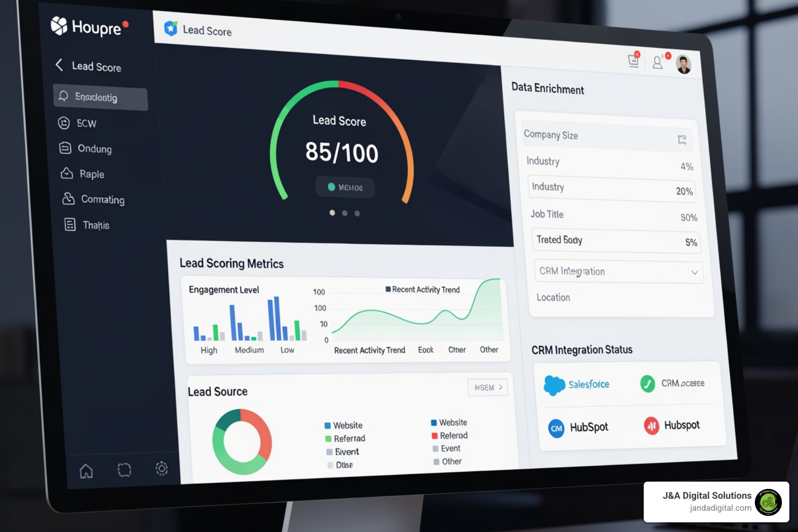Select the first carousel dot under the gauge
This screenshot has width=798, height=532.
[332, 212]
